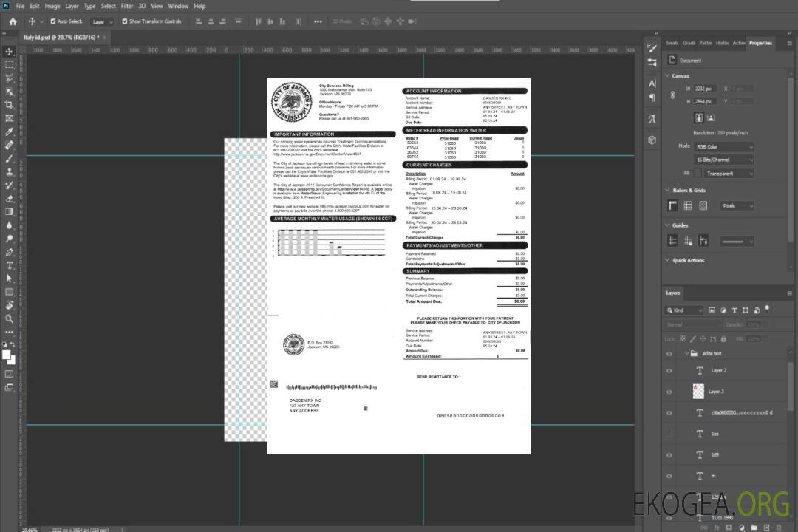Open the 3D panel cube icon
This screenshot has height=532, width=798.
click(x=652, y=140)
